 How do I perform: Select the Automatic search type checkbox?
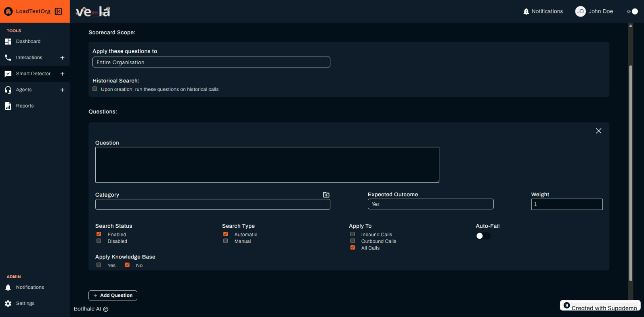click(226, 234)
